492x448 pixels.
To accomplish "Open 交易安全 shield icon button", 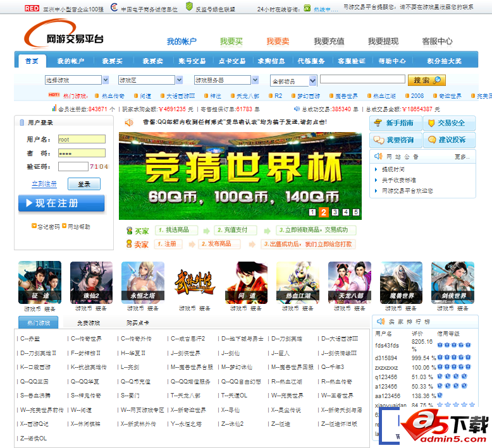I will click(449, 123).
